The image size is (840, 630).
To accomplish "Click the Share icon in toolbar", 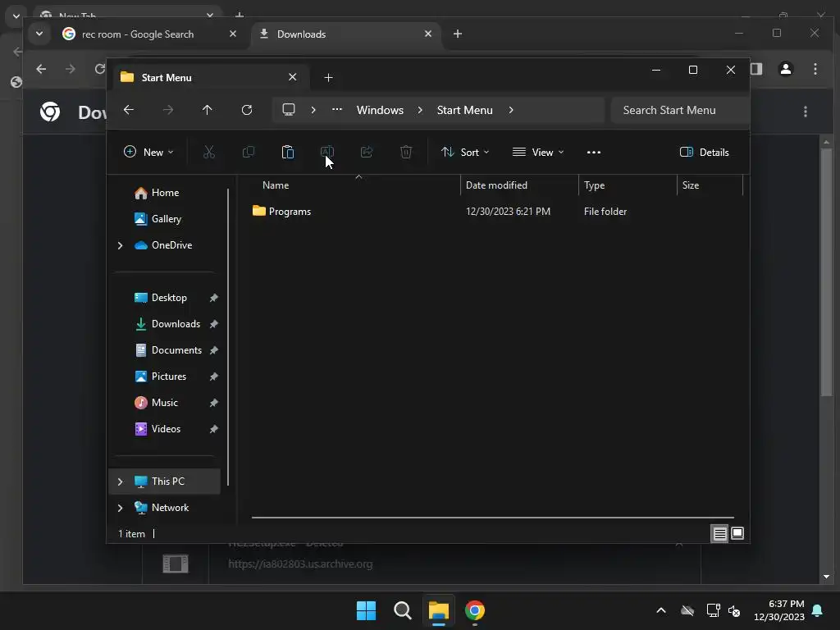I will 367,152.
